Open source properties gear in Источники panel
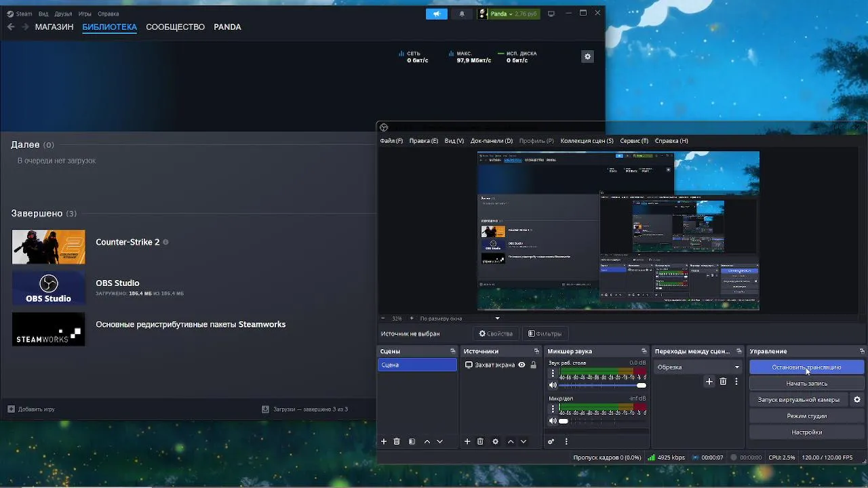 tap(495, 441)
